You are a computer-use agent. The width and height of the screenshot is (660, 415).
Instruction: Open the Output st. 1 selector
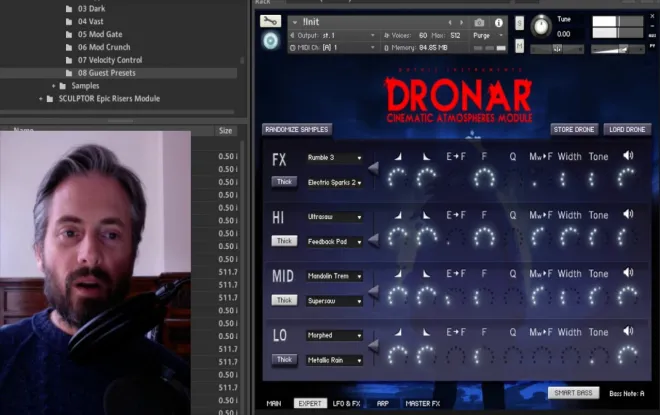pos(333,36)
